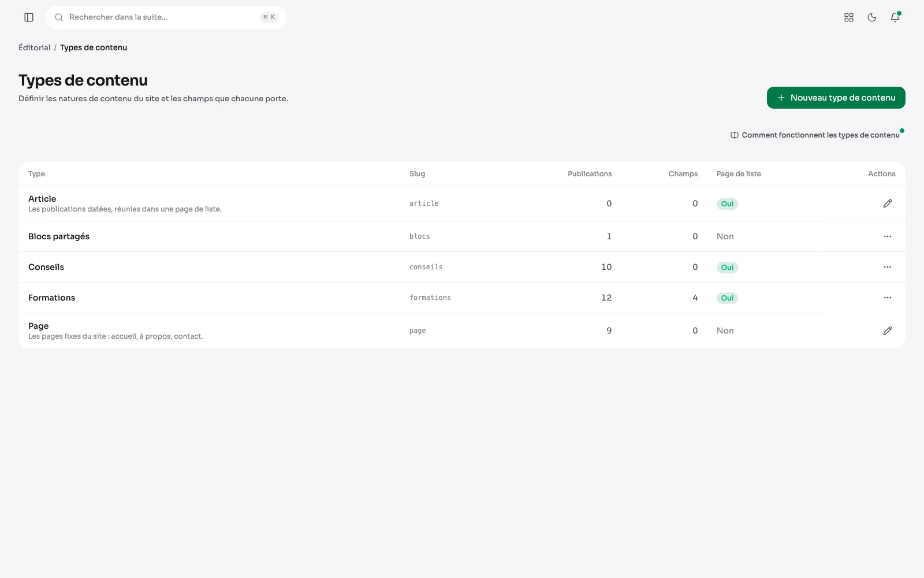924x578 pixels.
Task: Click the Page description about pages fixes
Action: (115, 336)
